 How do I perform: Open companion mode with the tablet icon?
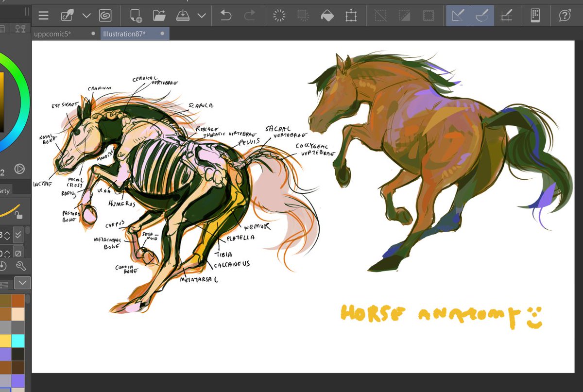(535, 15)
